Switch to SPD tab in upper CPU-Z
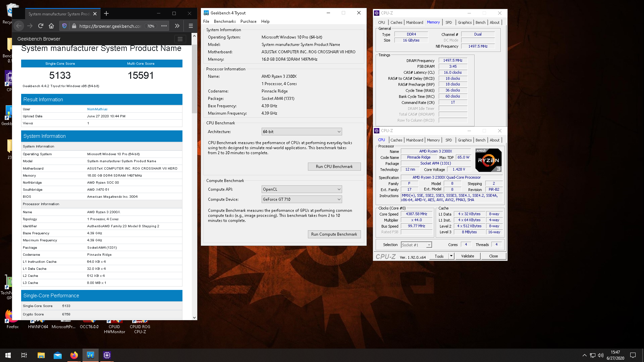This screenshot has height=362, width=644. tap(448, 22)
